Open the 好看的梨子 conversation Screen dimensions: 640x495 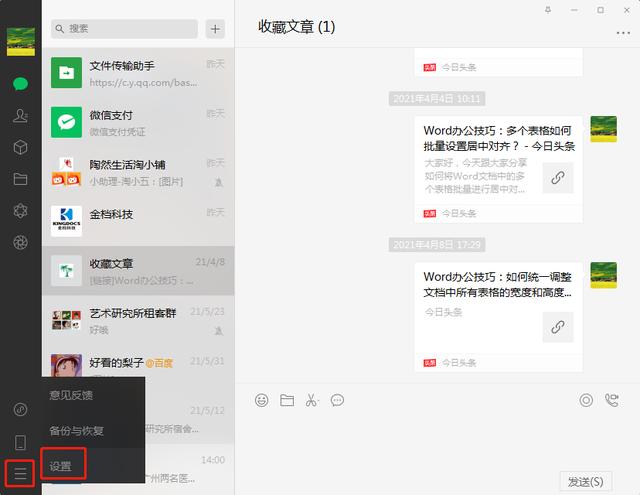pos(138,361)
